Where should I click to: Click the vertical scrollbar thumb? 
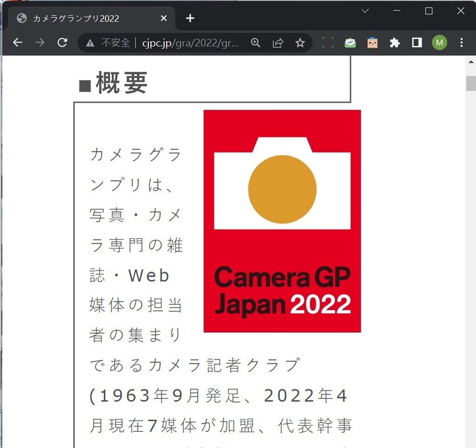pos(471,83)
